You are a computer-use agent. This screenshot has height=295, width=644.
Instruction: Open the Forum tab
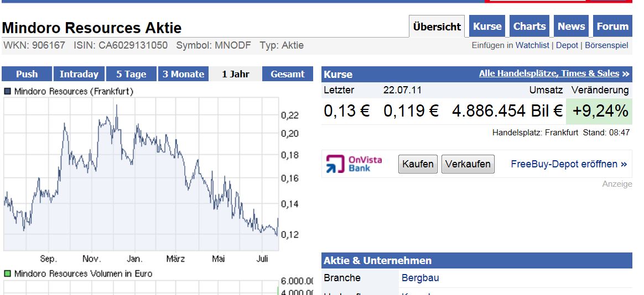point(612,27)
